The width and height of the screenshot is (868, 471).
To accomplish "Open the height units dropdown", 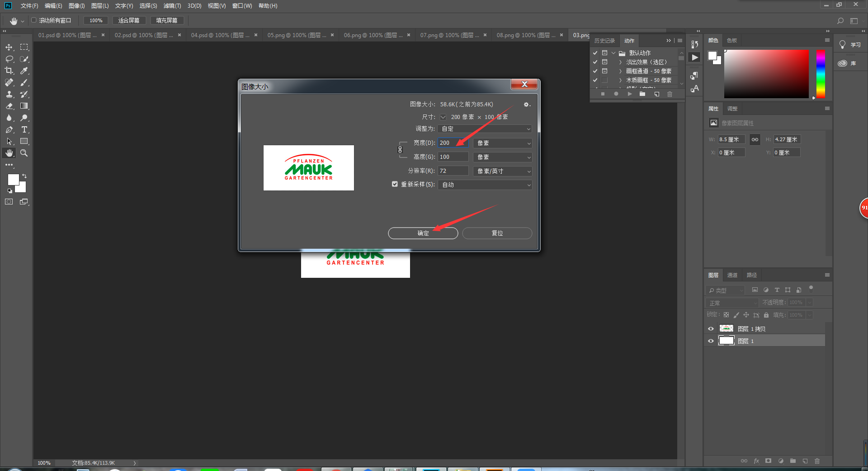I will [x=503, y=157].
